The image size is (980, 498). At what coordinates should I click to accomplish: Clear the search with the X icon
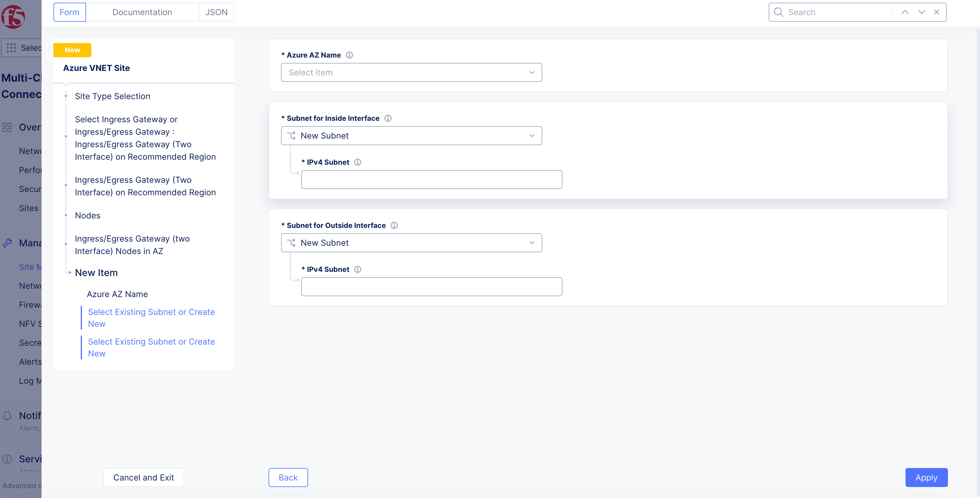pyautogui.click(x=937, y=12)
